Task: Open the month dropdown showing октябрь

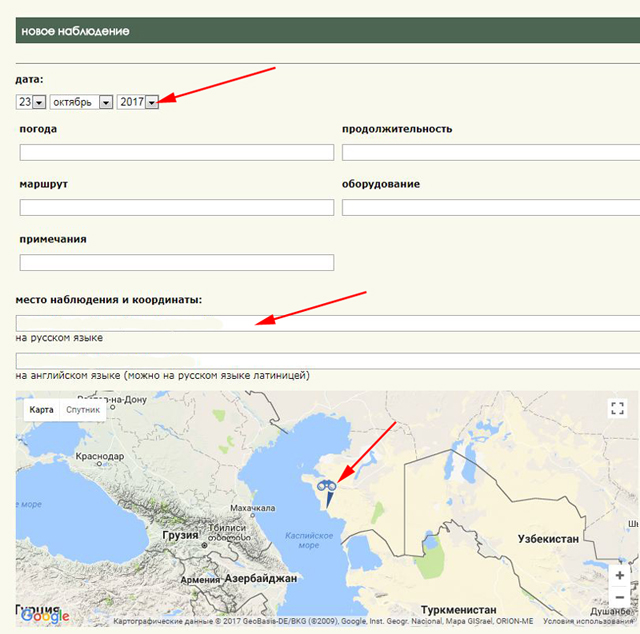Action: point(81,102)
